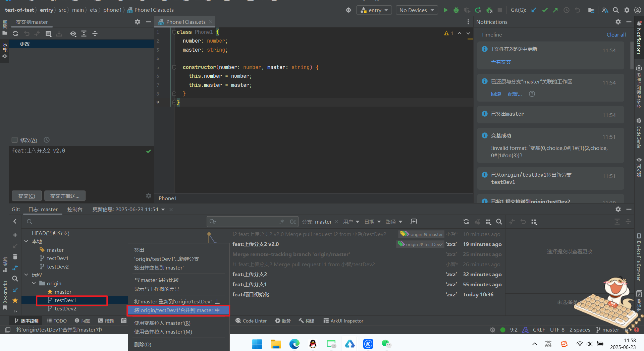
Task: Click the cherry-pick icon in log toolbar
Action: coord(477,222)
